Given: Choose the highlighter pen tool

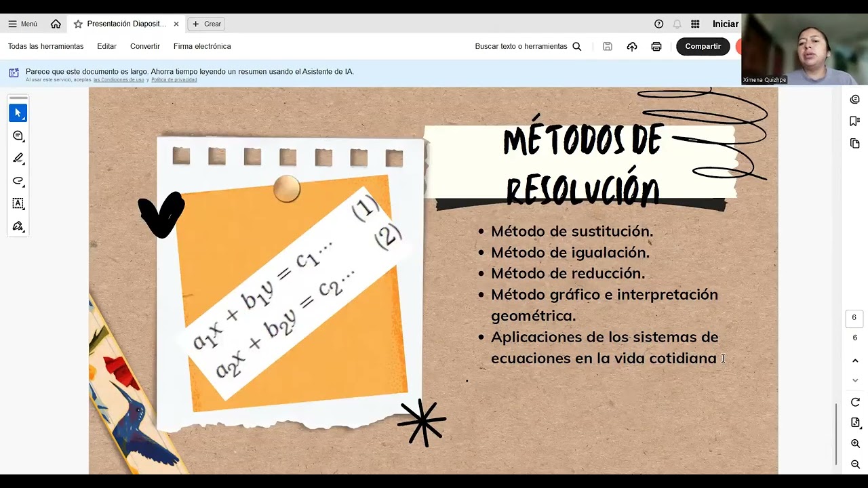Looking at the screenshot, I should 18,158.
